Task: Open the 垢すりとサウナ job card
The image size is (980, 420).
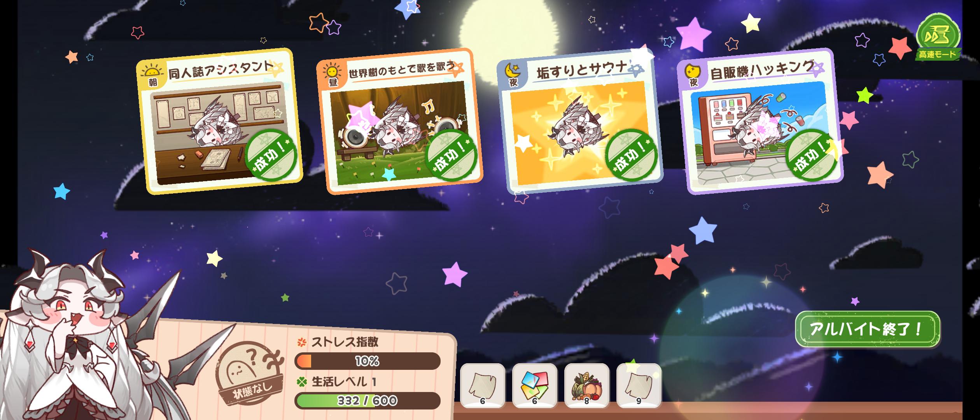Action: (580, 121)
